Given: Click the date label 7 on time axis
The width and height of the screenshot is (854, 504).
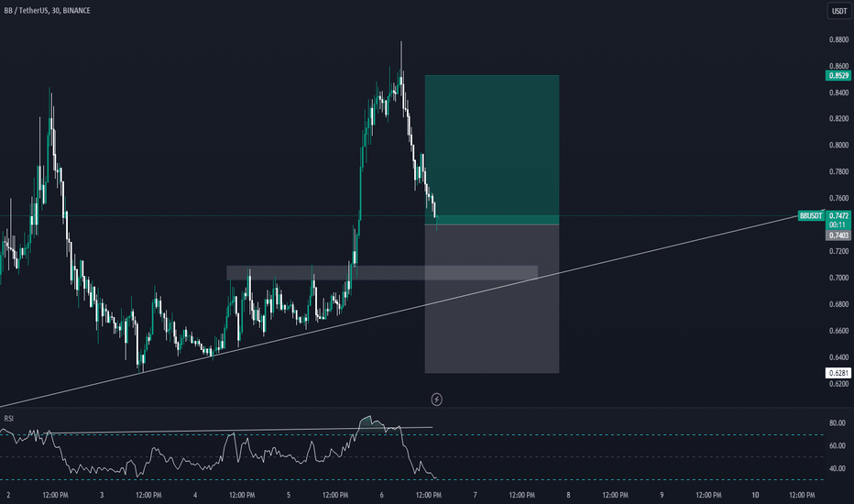Looking at the screenshot, I should pos(475,495).
